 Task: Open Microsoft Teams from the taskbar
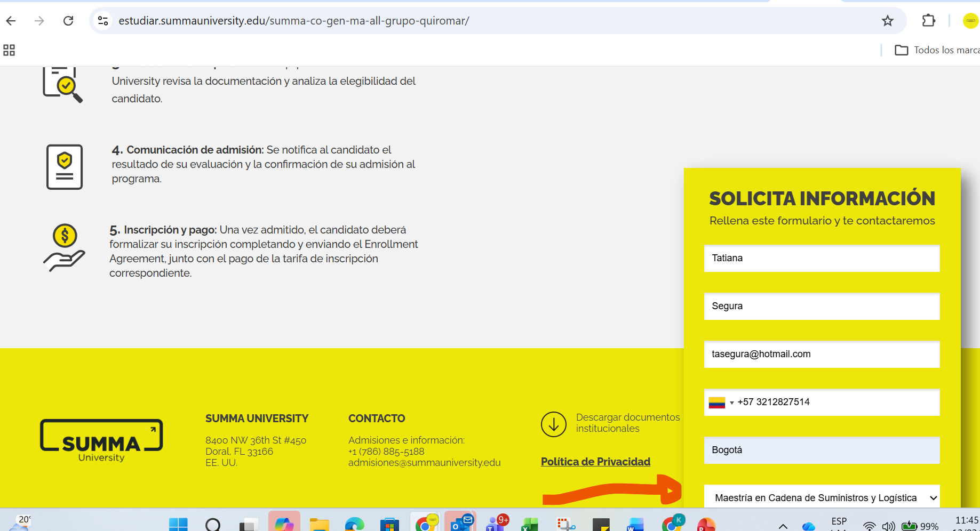coord(496,524)
